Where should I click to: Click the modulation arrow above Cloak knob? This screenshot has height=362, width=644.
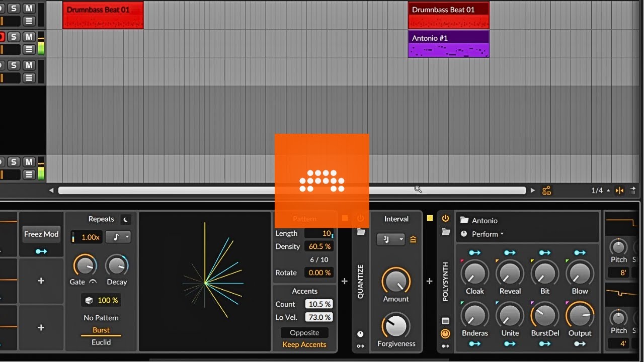pyautogui.click(x=474, y=252)
